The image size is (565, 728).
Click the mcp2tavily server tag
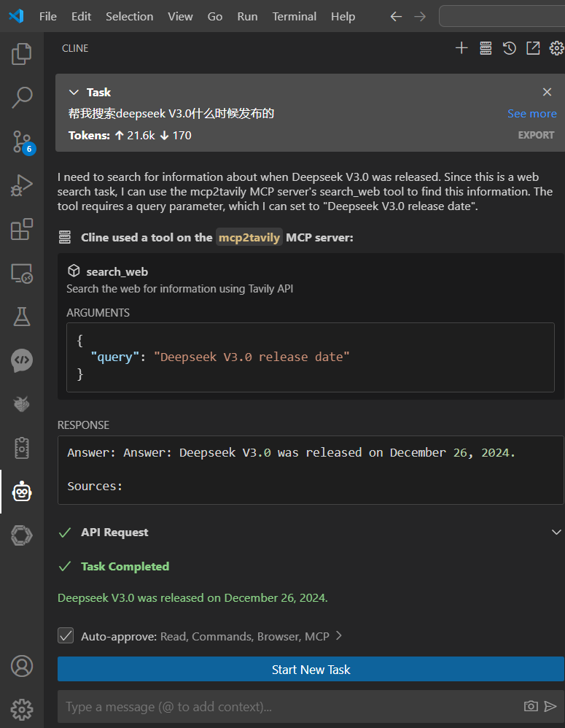[x=249, y=237]
